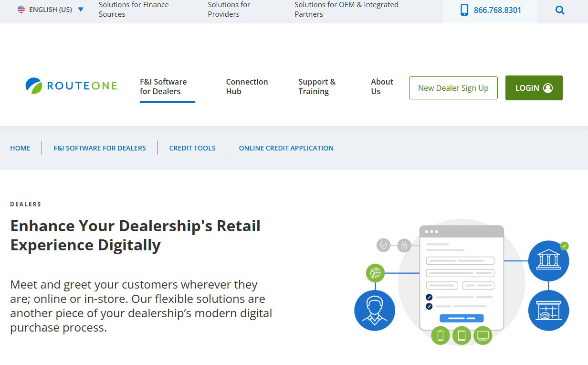The width and height of the screenshot is (588, 365).
Task: Click the green globe person icon
Action: pos(376,273)
